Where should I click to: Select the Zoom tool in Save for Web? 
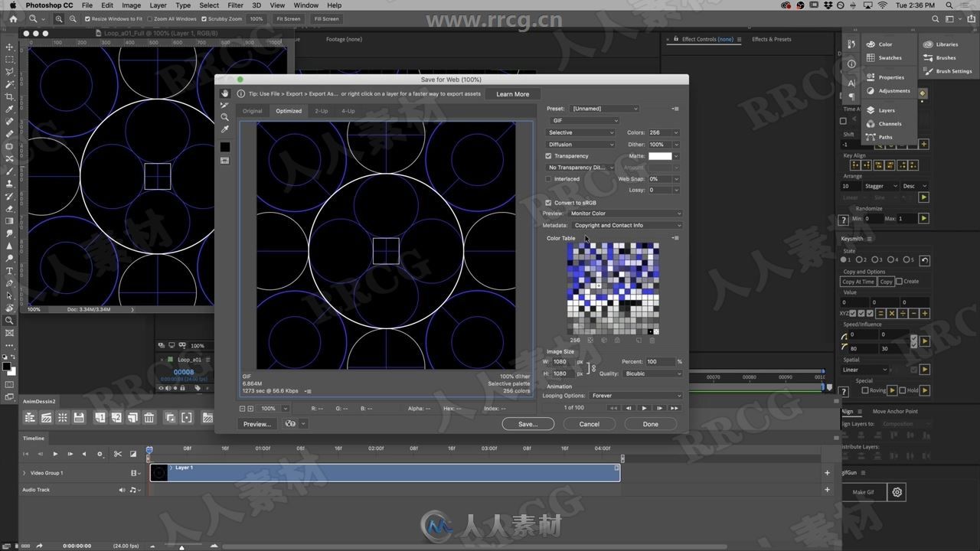(x=224, y=117)
